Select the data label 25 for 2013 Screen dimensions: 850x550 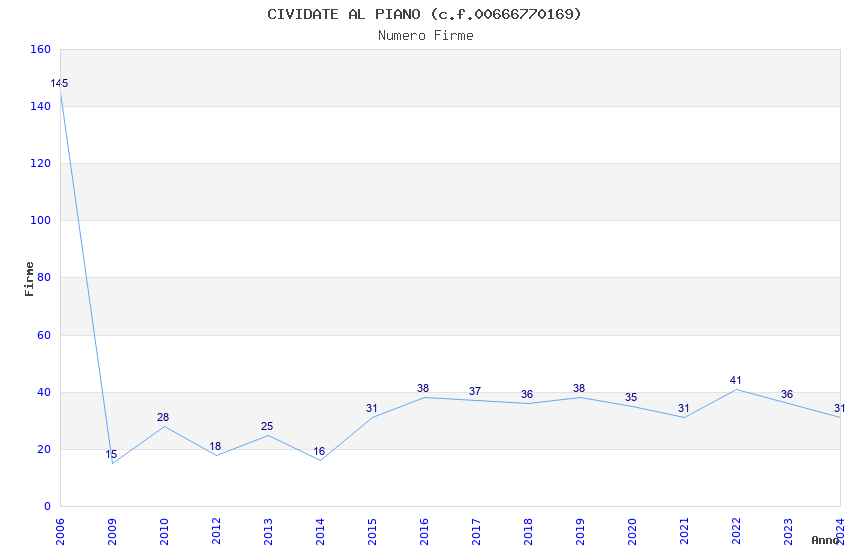tap(267, 426)
